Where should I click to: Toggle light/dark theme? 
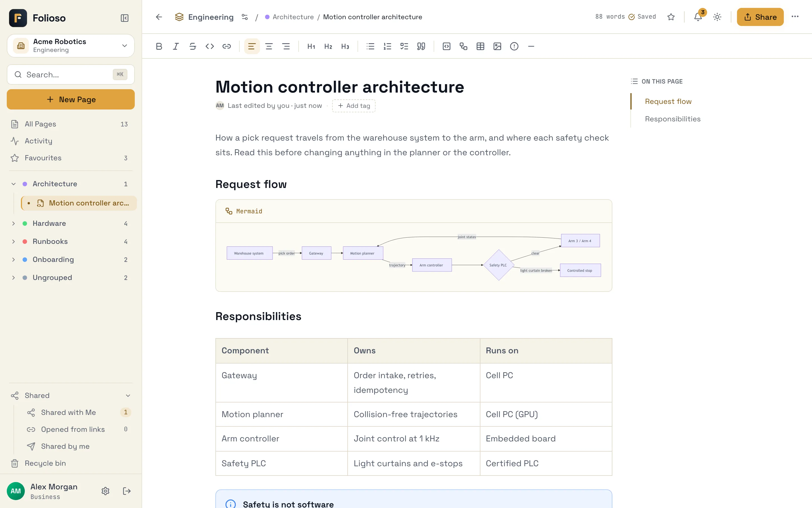click(717, 17)
